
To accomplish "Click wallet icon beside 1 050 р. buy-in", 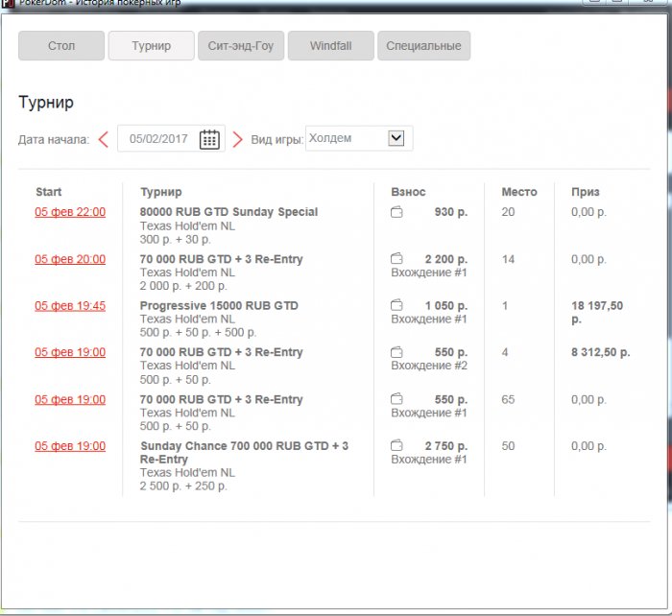I will [x=396, y=306].
